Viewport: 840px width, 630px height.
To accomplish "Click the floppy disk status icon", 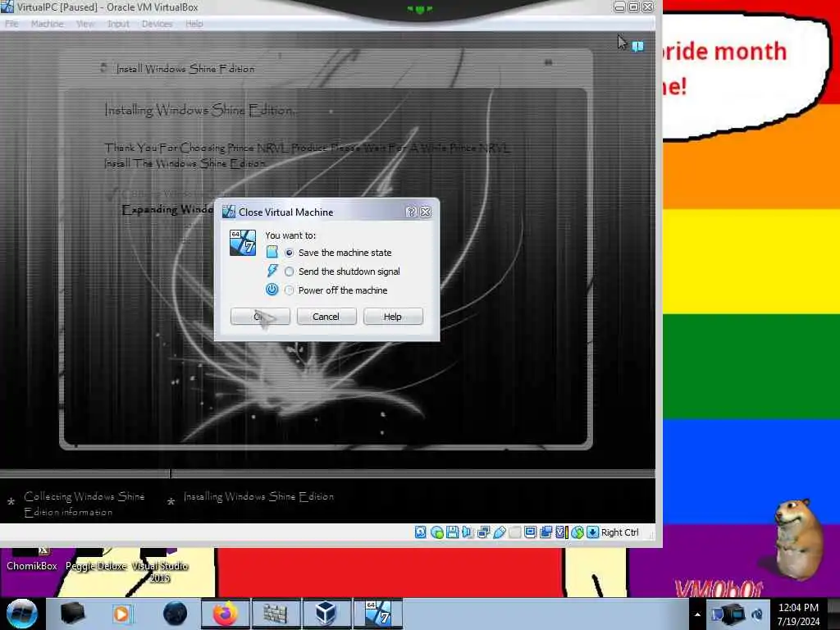I will tap(452, 532).
